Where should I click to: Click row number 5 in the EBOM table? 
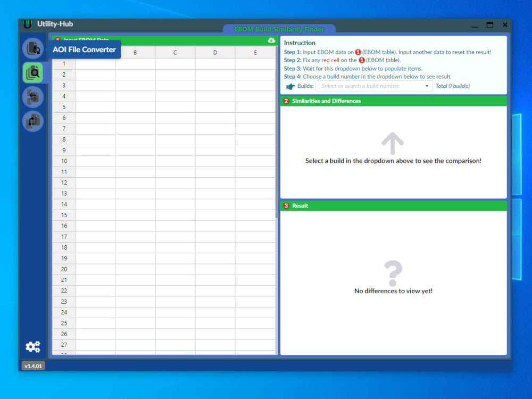(x=64, y=106)
